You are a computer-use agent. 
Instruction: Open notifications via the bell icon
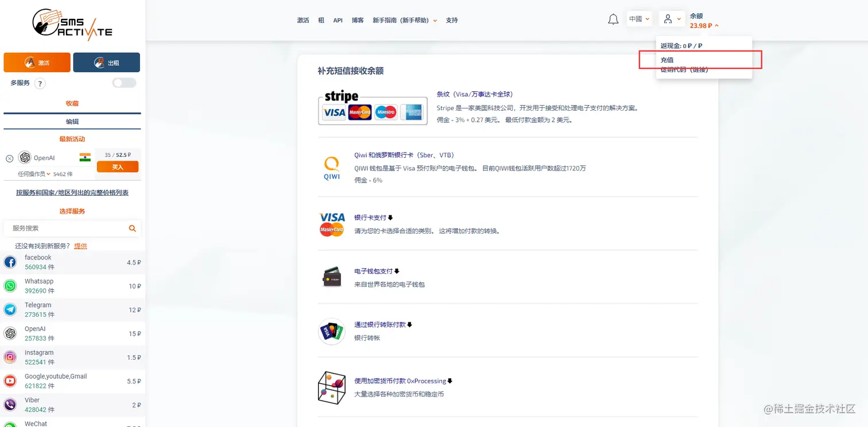pos(613,19)
